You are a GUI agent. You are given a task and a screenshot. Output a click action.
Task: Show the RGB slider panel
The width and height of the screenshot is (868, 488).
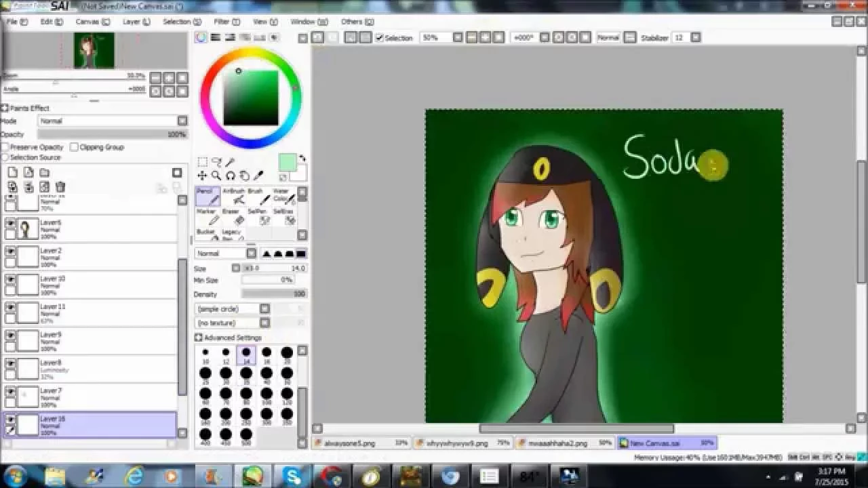(216, 38)
